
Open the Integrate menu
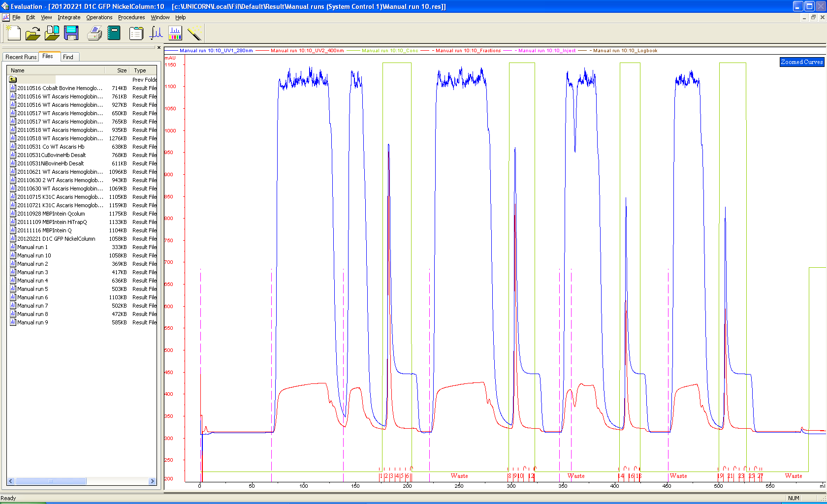click(69, 17)
